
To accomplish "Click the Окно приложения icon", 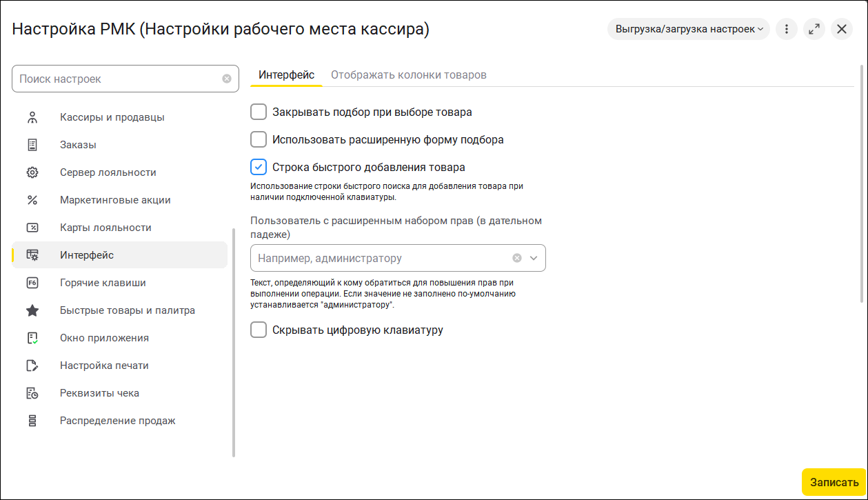I will [32, 338].
